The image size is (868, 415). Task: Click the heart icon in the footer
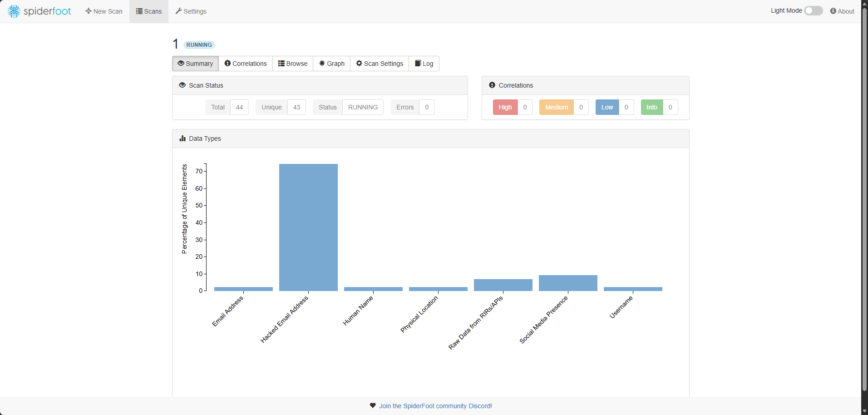point(373,405)
